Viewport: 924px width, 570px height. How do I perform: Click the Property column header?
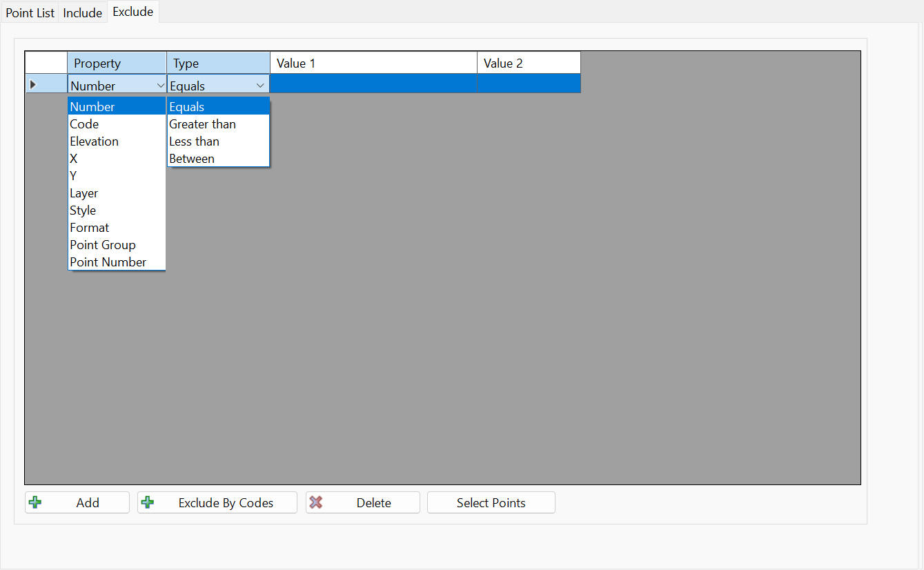(117, 63)
